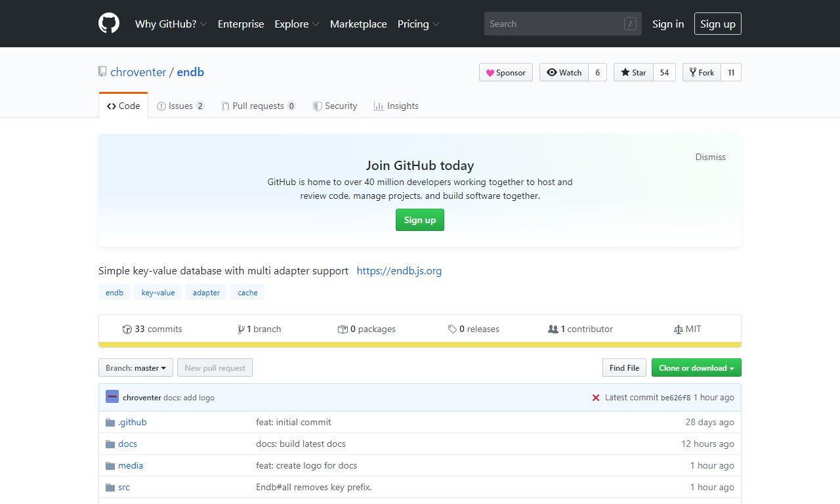Click the chroventer avatar in commit bar
The width and height of the screenshot is (840, 504).
tap(112, 397)
